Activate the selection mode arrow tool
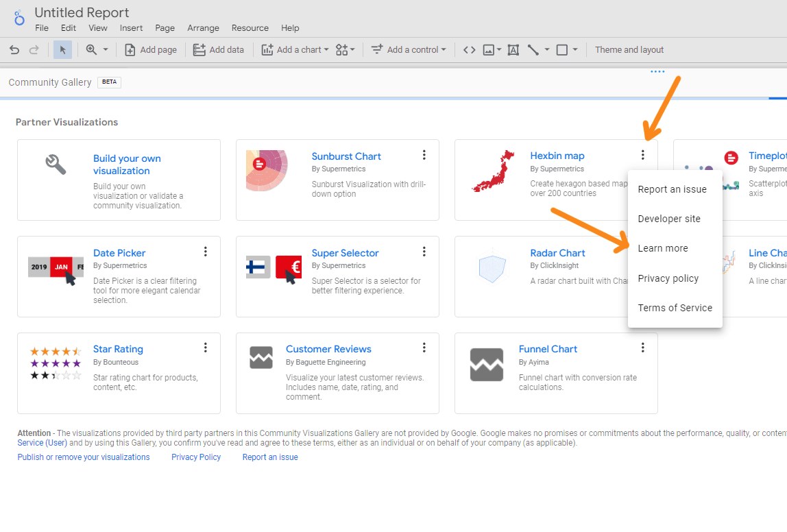Image resolution: width=787 pixels, height=532 pixels. click(x=63, y=49)
